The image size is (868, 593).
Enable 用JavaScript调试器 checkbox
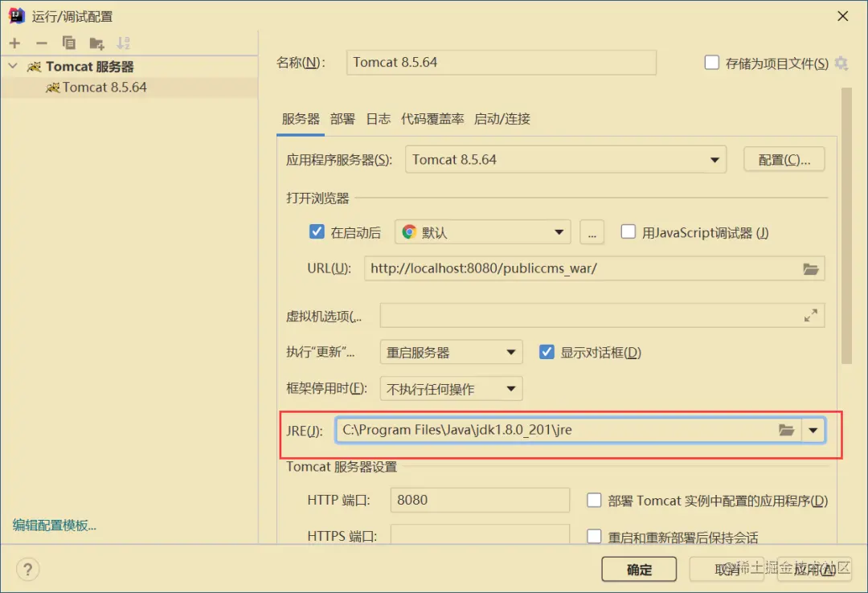[628, 231]
